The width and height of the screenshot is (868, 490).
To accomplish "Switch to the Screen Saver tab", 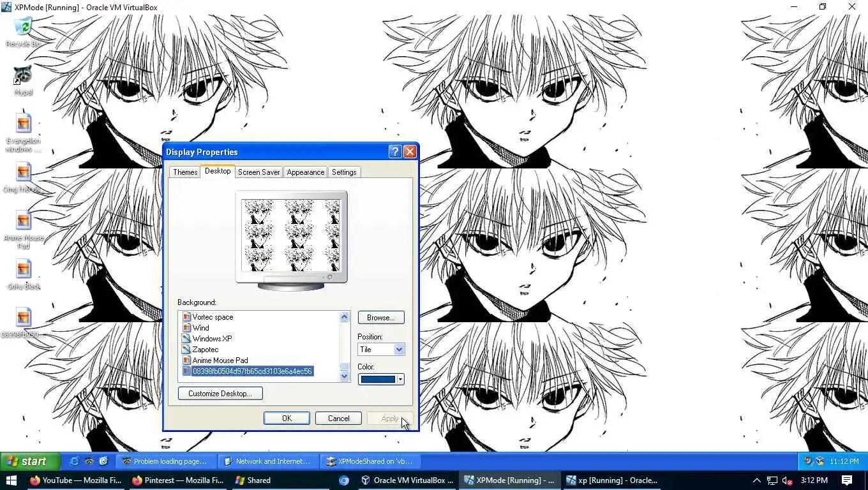I will point(259,172).
